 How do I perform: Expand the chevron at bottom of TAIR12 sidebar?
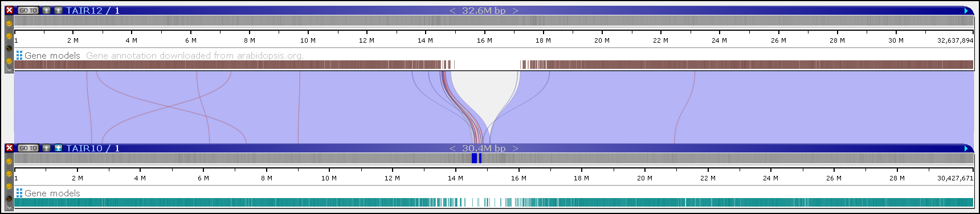coord(9,69)
